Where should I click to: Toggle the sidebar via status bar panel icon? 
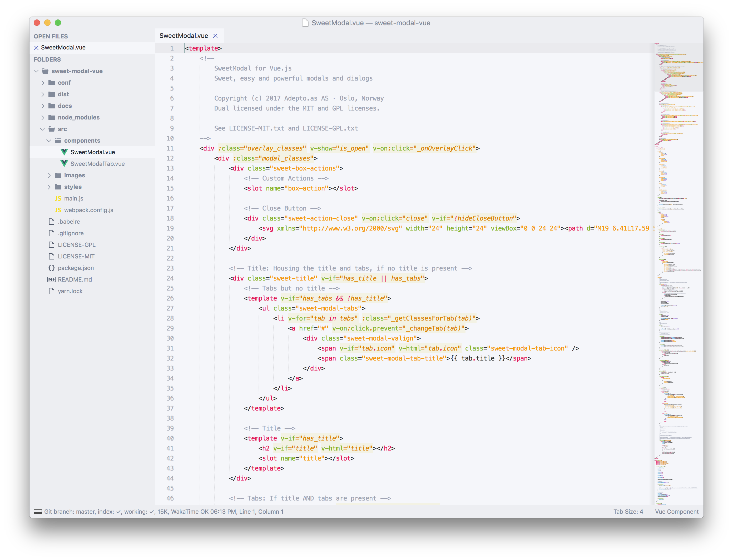(x=38, y=512)
